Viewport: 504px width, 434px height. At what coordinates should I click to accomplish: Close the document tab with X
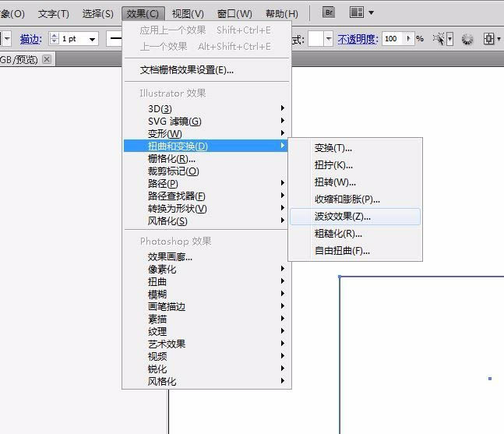(47, 59)
